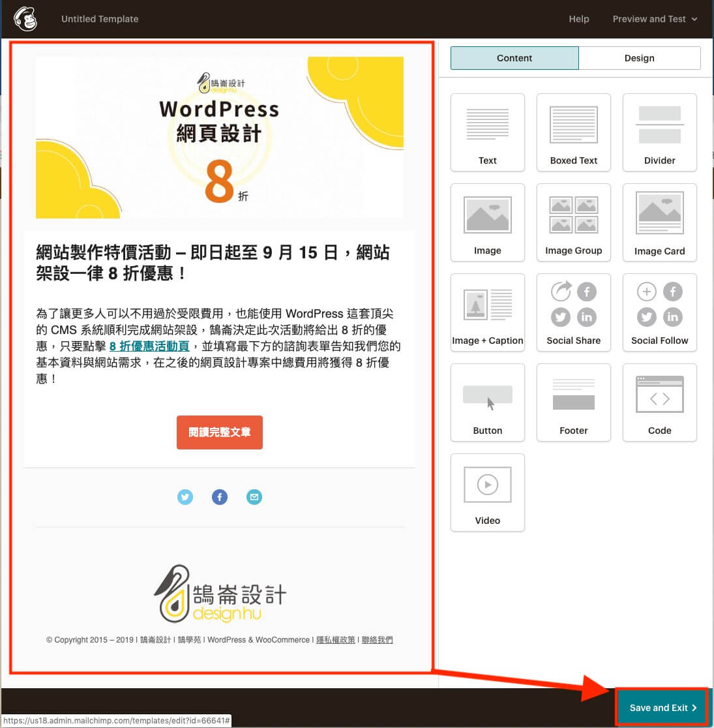Image resolution: width=714 pixels, height=728 pixels.
Task: Open the 隱私權政策 footer link
Action: [336, 640]
